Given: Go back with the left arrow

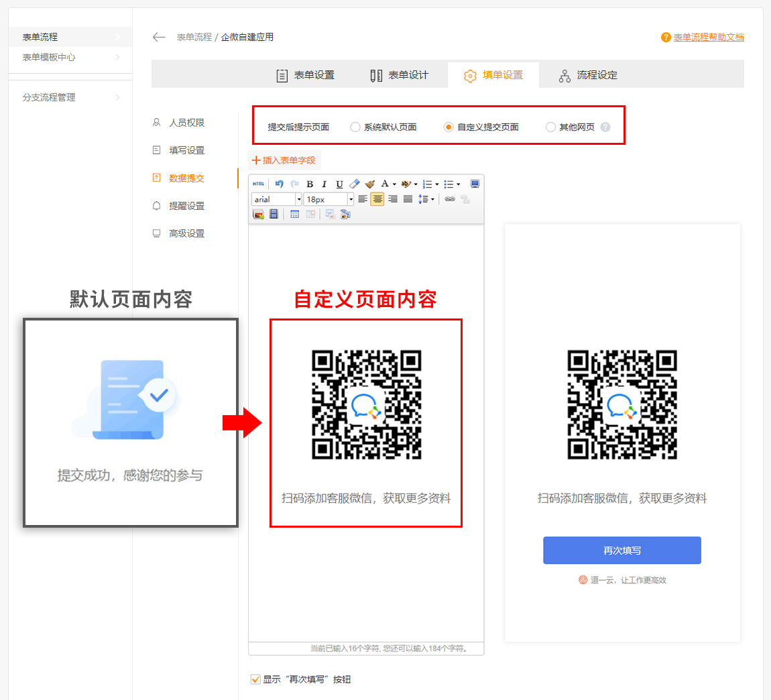Looking at the screenshot, I should point(159,38).
